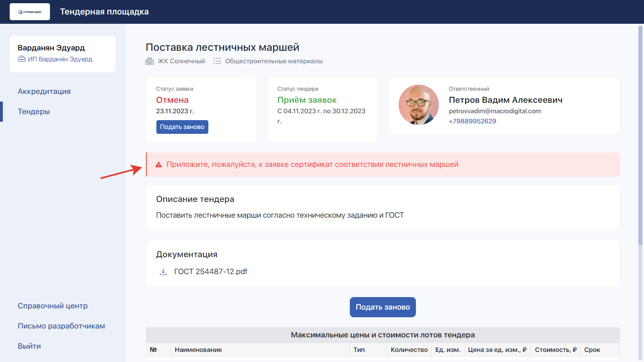Click the briefcase icon beside ИП Варданян Эдуард
The image size is (644, 362).
point(22,59)
